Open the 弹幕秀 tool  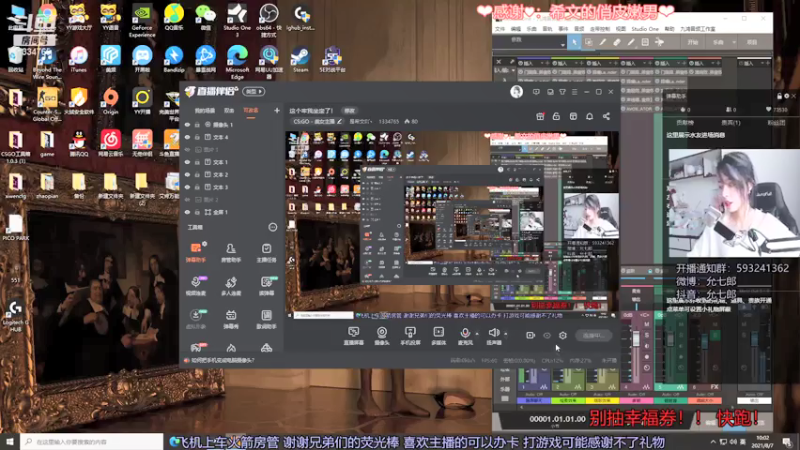231,319
